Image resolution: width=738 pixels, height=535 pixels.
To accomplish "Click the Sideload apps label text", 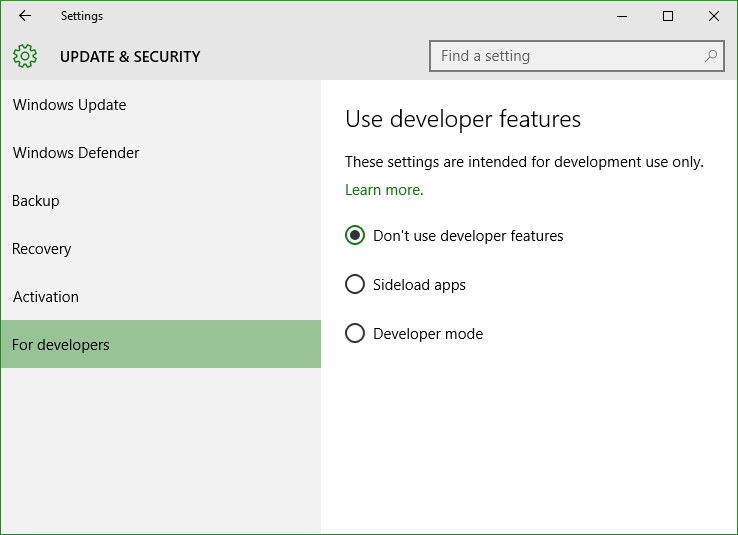I will pos(419,285).
